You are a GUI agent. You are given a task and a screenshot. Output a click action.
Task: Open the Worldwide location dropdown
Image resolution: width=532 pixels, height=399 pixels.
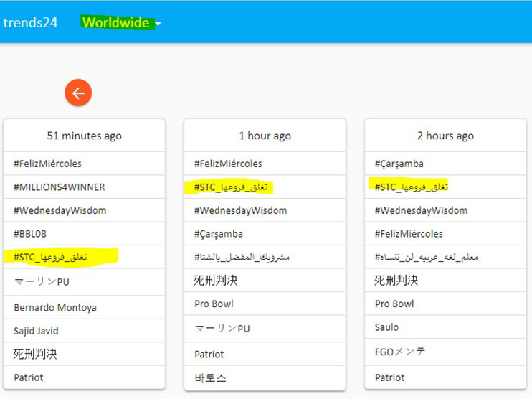(x=121, y=23)
